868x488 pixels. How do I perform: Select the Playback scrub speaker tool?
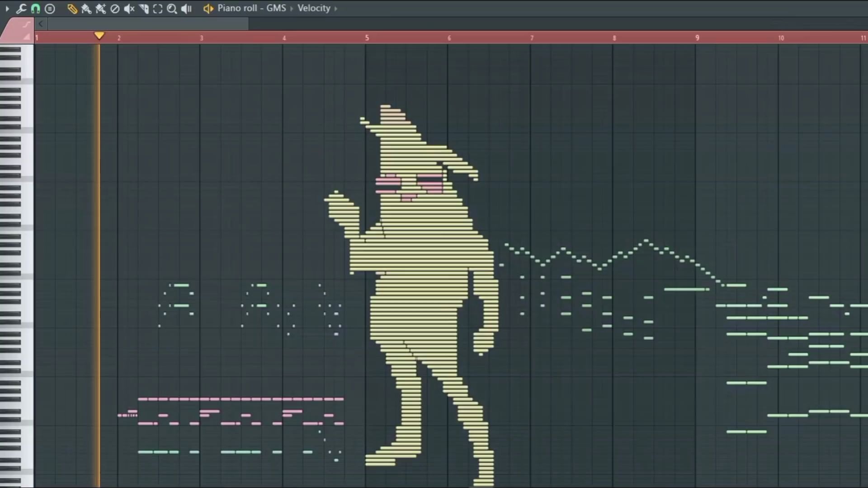(186, 9)
